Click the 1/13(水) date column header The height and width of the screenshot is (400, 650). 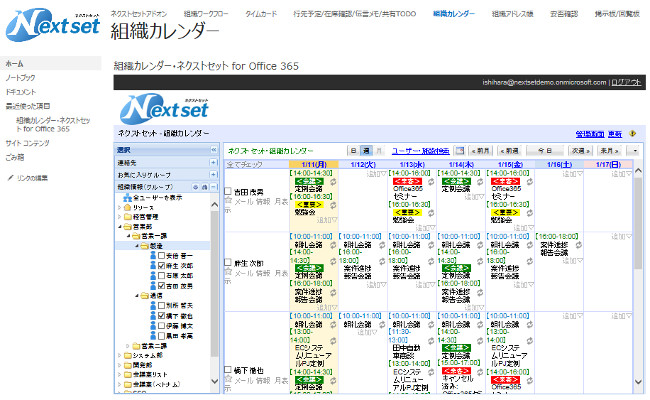pos(412,165)
